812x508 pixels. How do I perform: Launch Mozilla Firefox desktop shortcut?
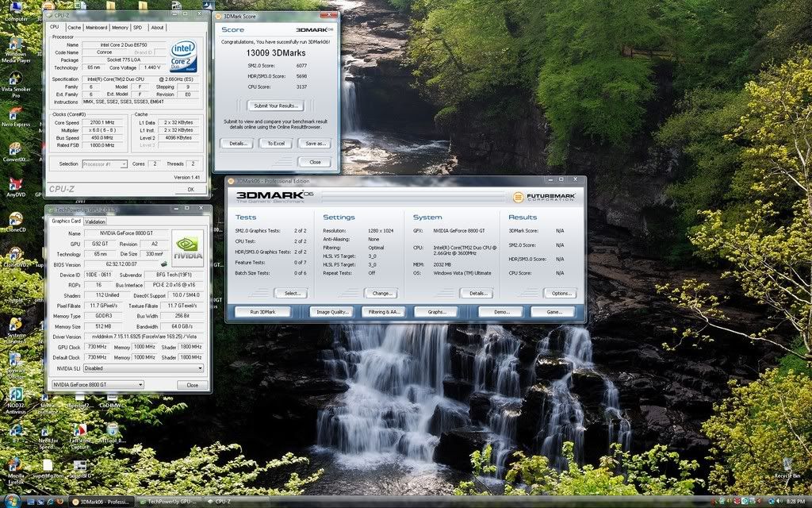pos(16,471)
